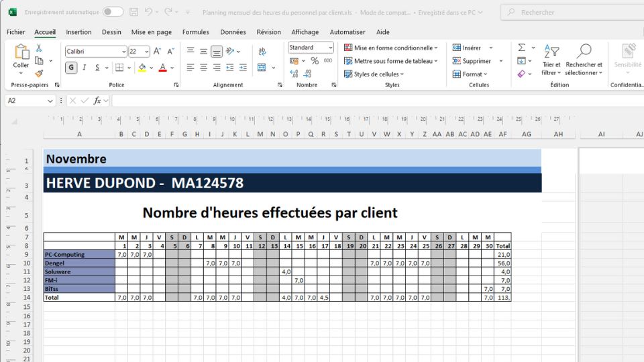Switch to the Mise en page tab

(x=151, y=32)
